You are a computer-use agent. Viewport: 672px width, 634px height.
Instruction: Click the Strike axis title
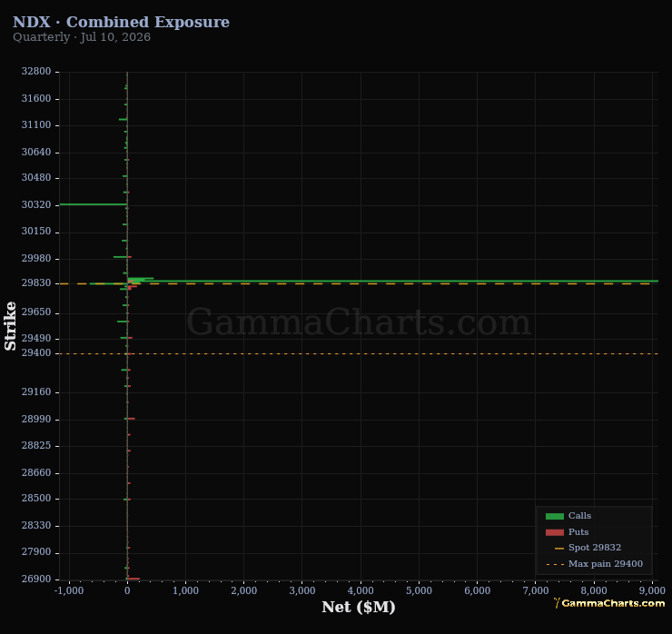tap(10, 326)
